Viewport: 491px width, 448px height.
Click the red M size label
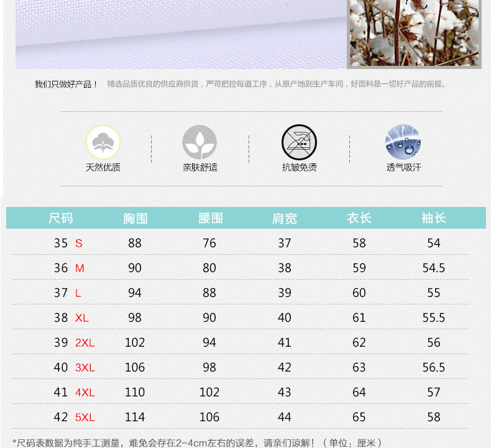click(80, 268)
